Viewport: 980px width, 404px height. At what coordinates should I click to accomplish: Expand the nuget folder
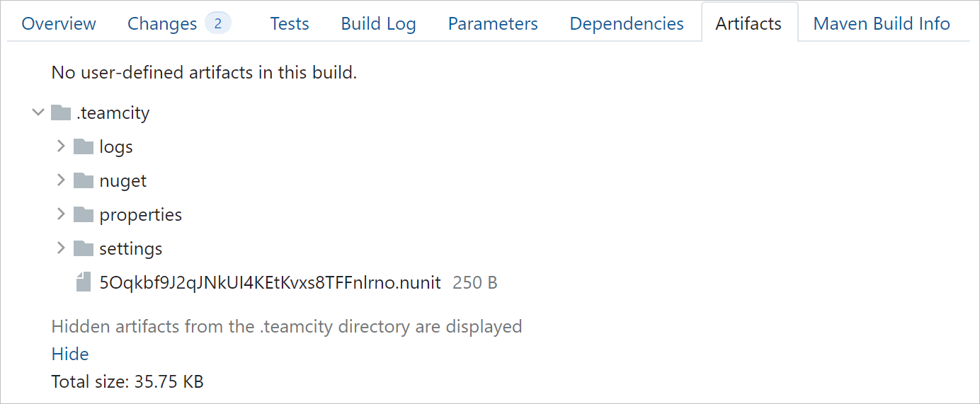[61, 181]
